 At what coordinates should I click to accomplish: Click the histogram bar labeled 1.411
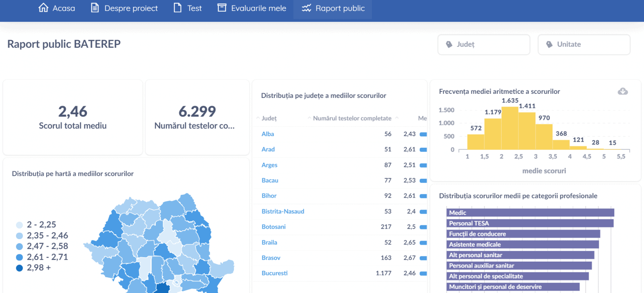tap(527, 131)
